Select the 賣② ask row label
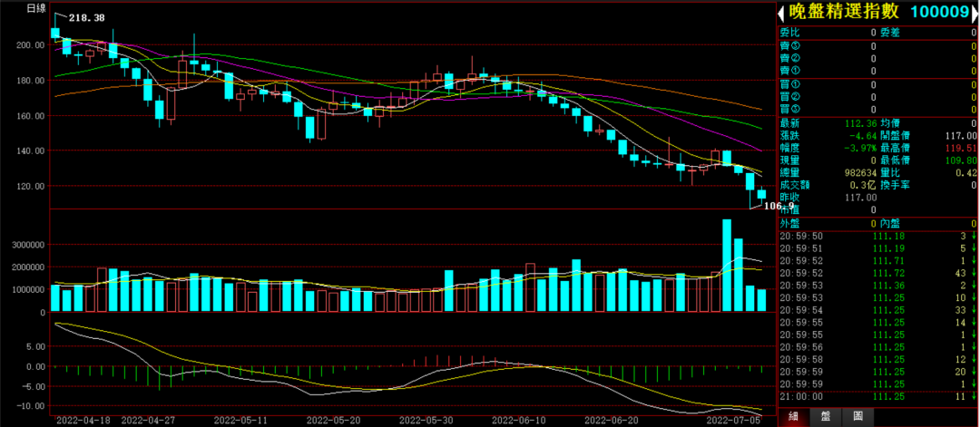Image resolution: width=980 pixels, height=427 pixels. pyautogui.click(x=789, y=59)
